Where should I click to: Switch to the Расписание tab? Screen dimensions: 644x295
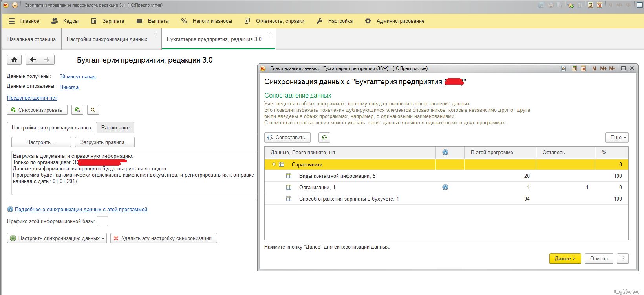115,128
